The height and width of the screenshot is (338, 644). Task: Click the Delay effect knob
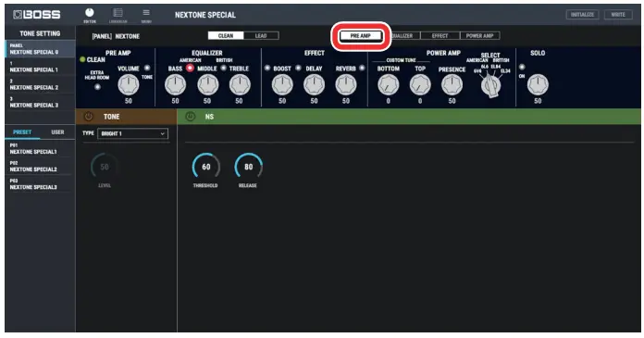tap(315, 84)
